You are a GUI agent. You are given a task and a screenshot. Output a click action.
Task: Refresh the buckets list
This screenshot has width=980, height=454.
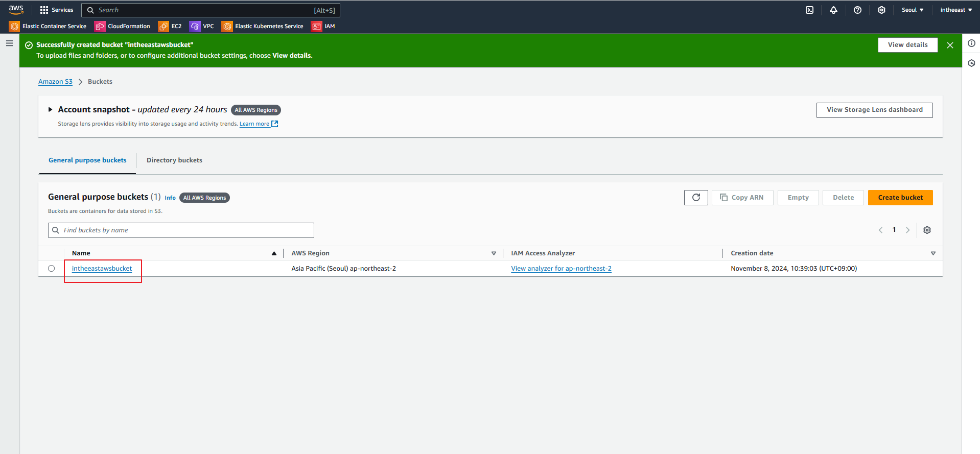(696, 198)
